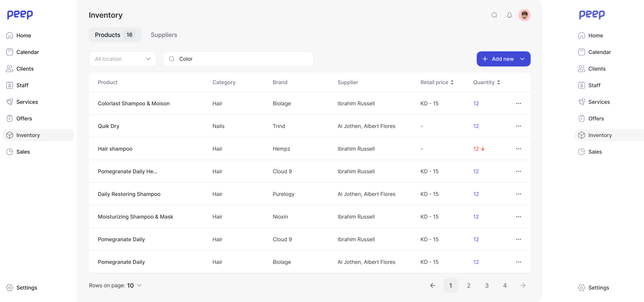
Task: Go to the next page using the right arrow
Action: click(523, 285)
